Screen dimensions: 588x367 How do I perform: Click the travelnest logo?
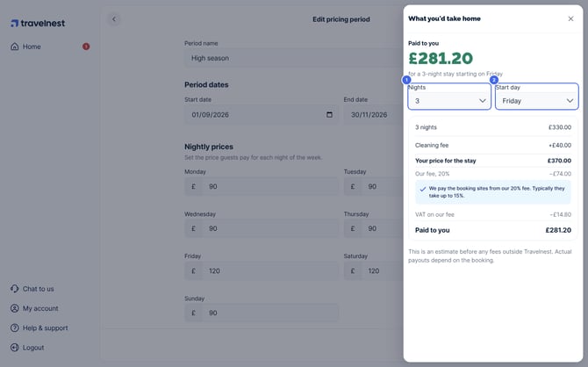38,23
